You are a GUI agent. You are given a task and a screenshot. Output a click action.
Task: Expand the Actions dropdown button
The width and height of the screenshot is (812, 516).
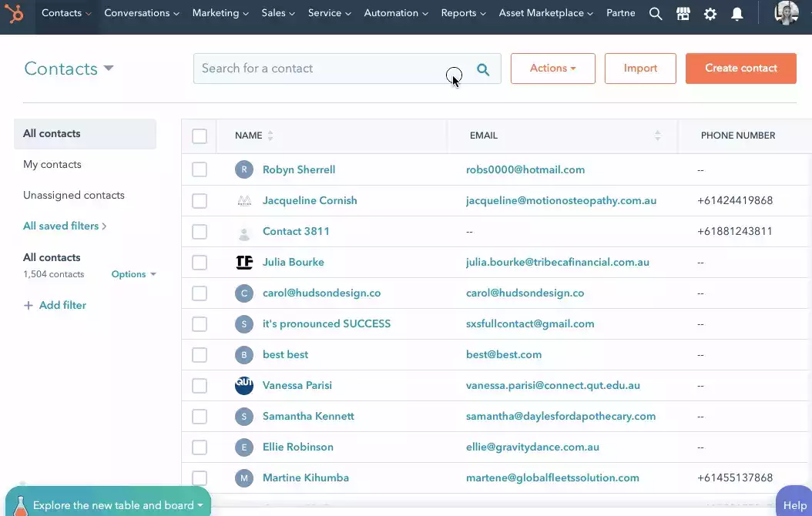552,69
